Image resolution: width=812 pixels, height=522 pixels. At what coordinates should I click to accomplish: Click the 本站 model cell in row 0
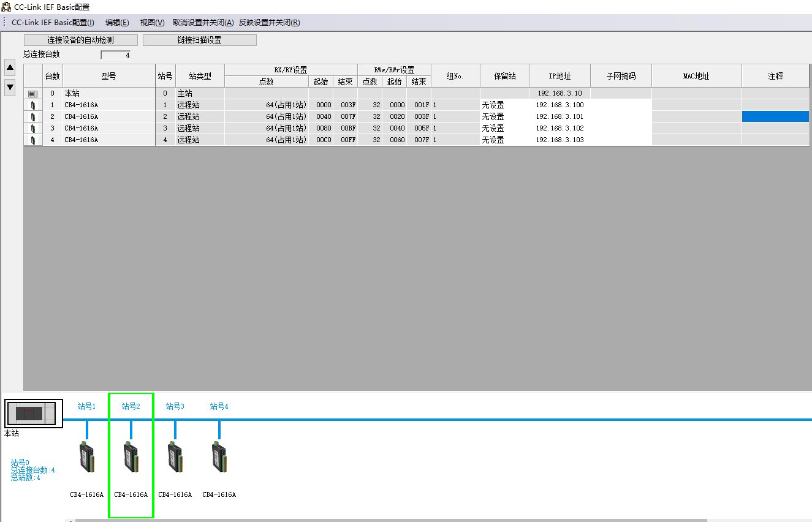click(108, 94)
